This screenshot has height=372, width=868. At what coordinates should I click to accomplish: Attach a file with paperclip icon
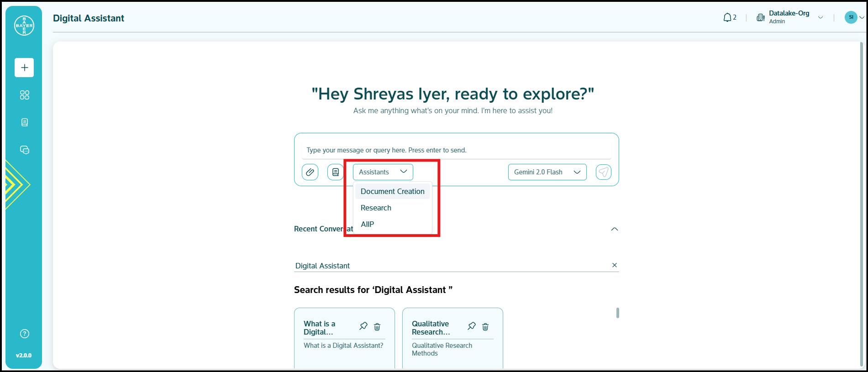[310, 172]
